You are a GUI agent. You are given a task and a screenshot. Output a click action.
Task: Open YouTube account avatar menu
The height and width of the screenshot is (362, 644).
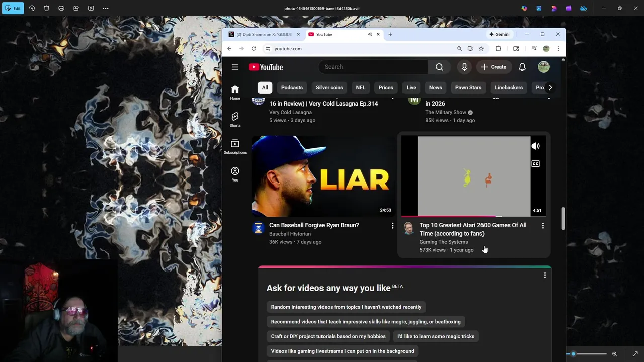[x=543, y=67]
